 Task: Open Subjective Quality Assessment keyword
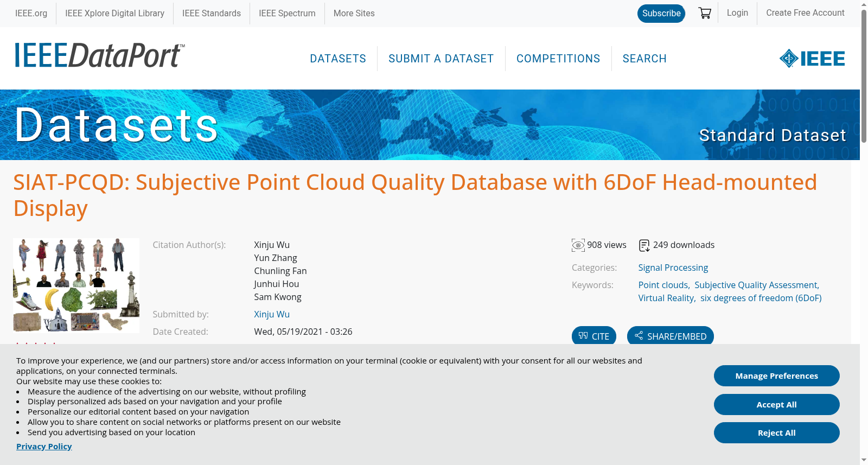pyautogui.click(x=756, y=285)
